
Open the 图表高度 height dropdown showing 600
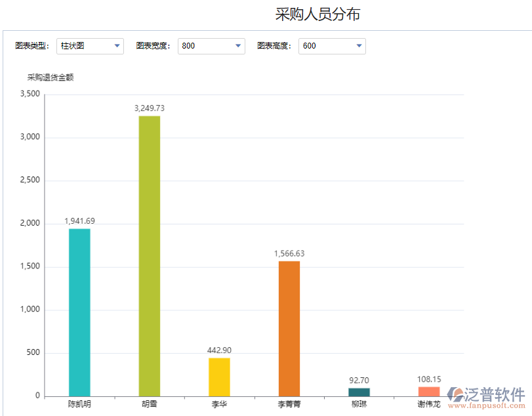click(332, 46)
